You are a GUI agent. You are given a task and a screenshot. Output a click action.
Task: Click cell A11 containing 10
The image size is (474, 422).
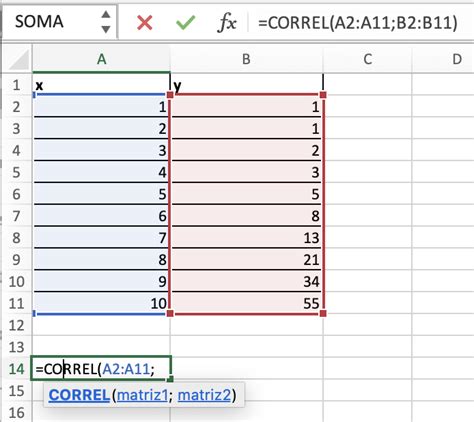(x=101, y=303)
